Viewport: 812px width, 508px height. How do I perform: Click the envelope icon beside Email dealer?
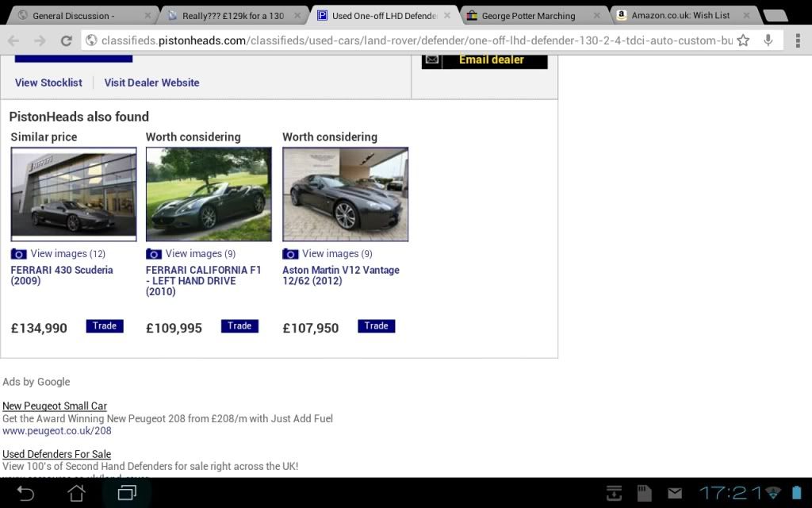432,60
